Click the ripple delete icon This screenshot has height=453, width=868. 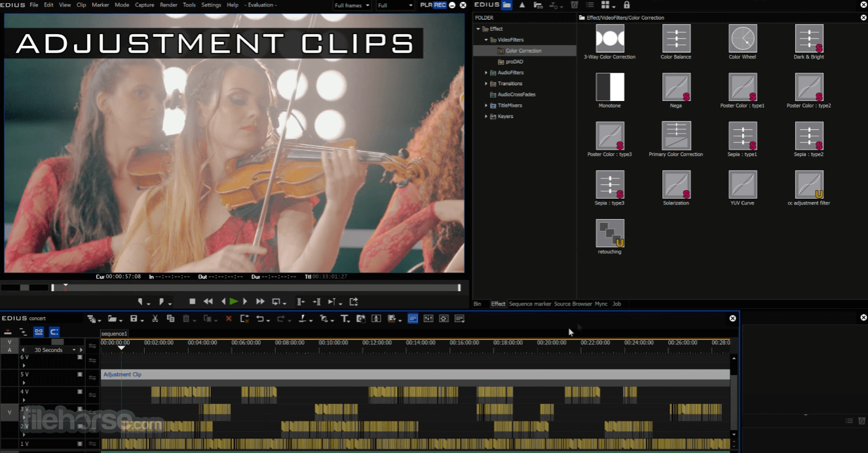coord(244,319)
